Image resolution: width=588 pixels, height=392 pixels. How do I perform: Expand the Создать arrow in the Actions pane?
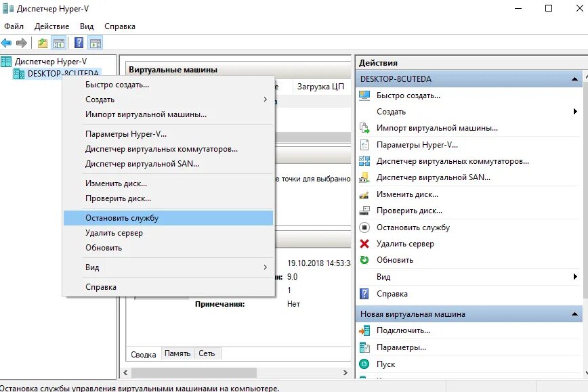click(575, 111)
